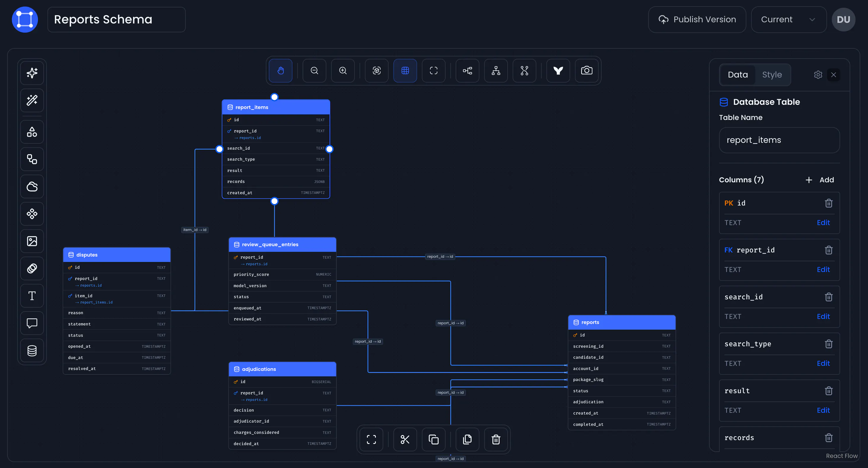Zoom in on the canvas
The width and height of the screenshot is (868, 468).
[x=343, y=70]
